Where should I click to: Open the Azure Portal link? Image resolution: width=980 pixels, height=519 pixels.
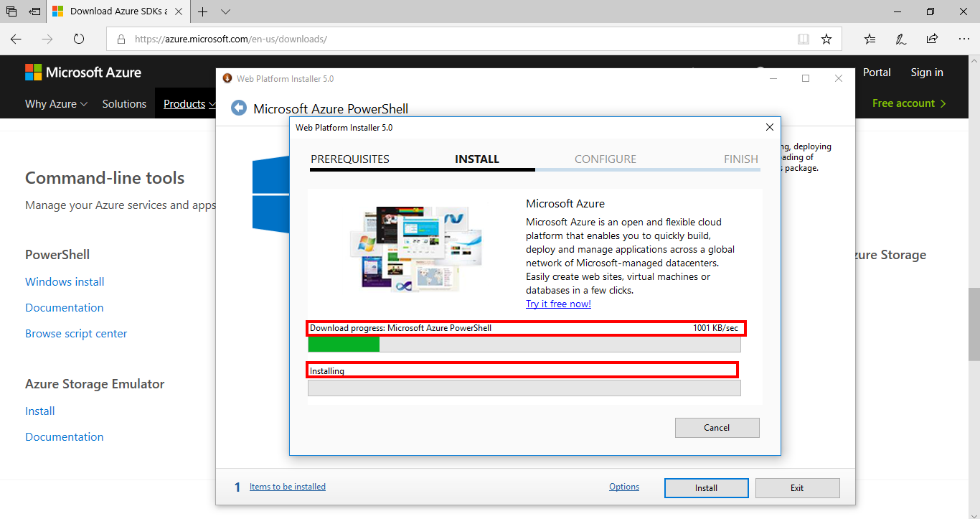877,72
